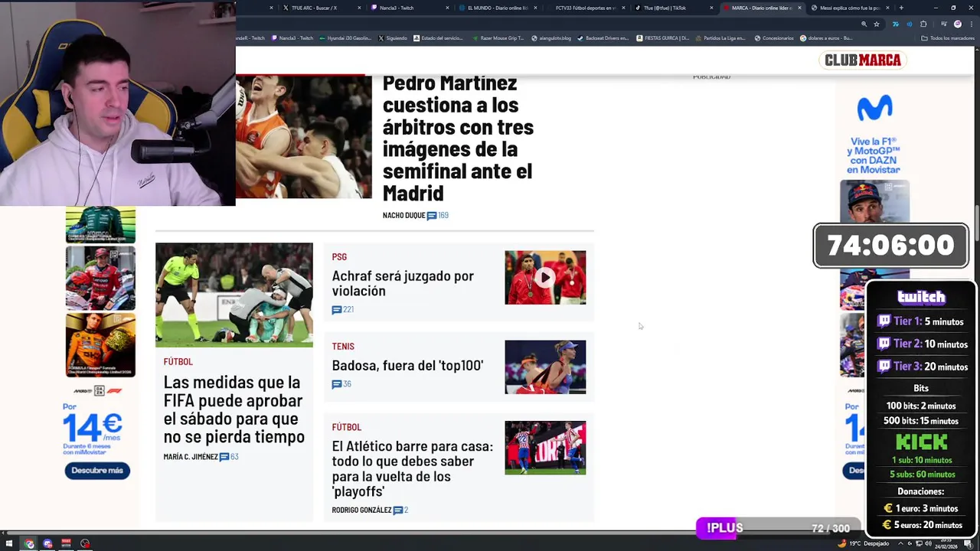The height and width of the screenshot is (551, 980).
Task: Click the TENIS section label
Action: pos(343,347)
